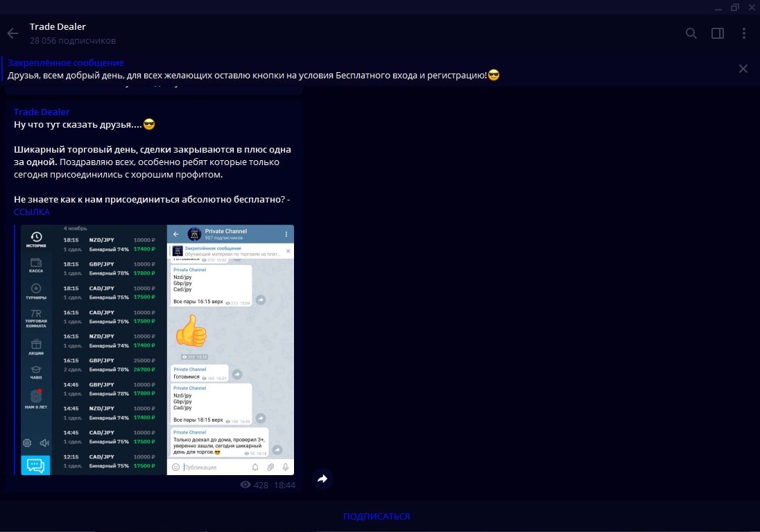Screen dimensions: 760x532
Task: Dismiss the pinned message bar
Action: tap(743, 69)
